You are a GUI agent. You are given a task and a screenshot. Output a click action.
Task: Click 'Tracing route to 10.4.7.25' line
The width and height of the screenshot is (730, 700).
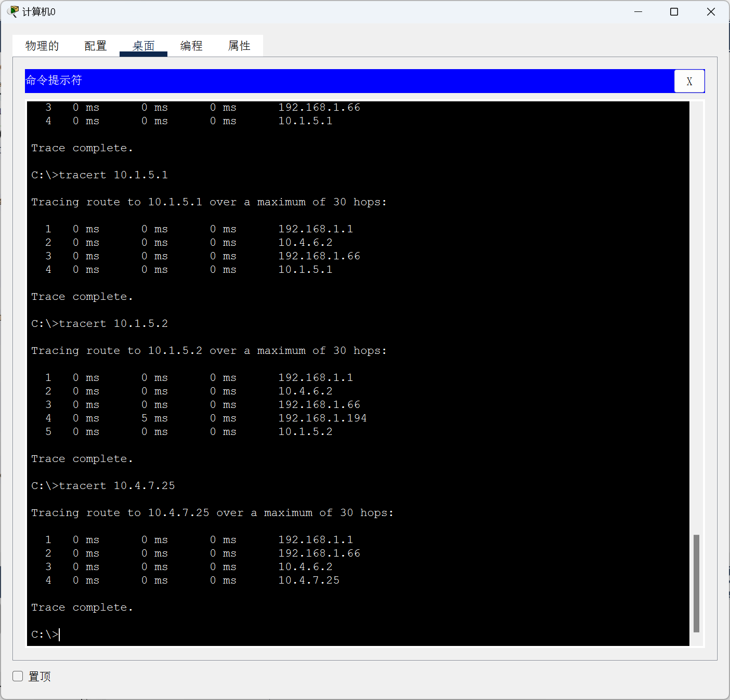pyautogui.click(x=212, y=513)
